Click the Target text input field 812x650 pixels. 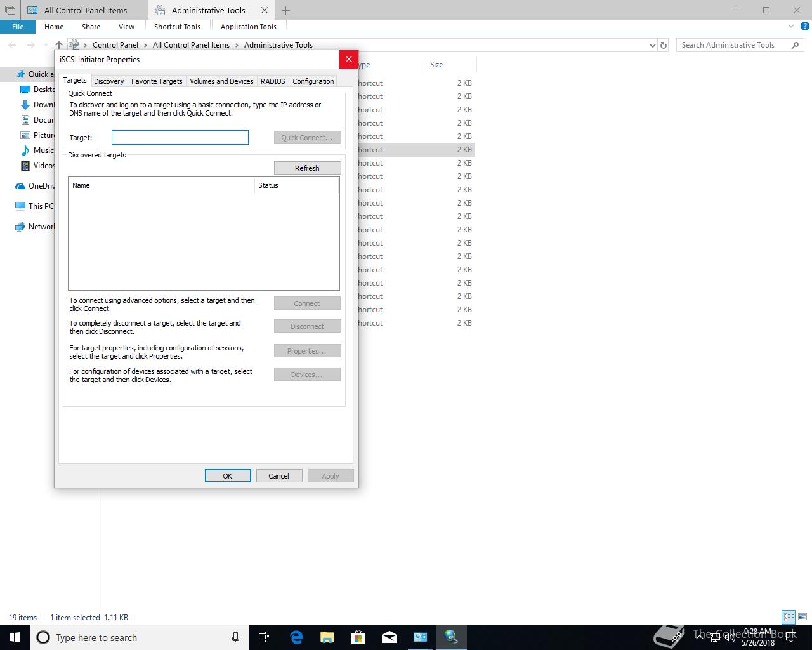(180, 138)
